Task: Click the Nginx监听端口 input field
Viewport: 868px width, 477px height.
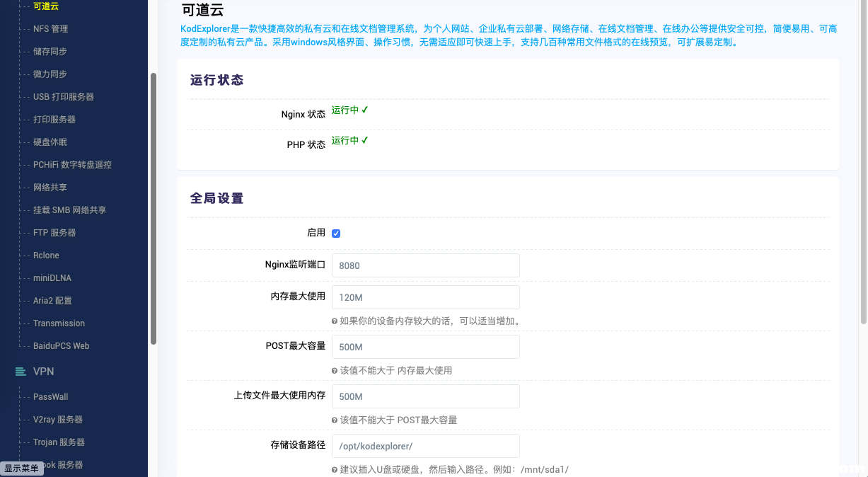Action: tap(425, 265)
